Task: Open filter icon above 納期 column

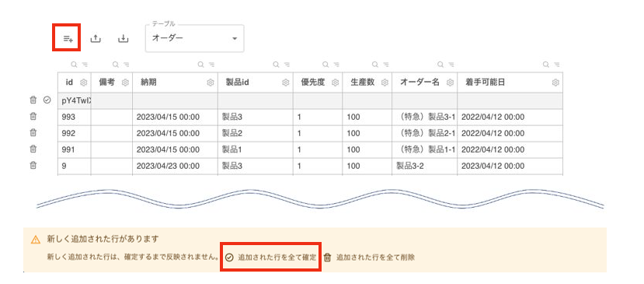Action: tap(211, 65)
